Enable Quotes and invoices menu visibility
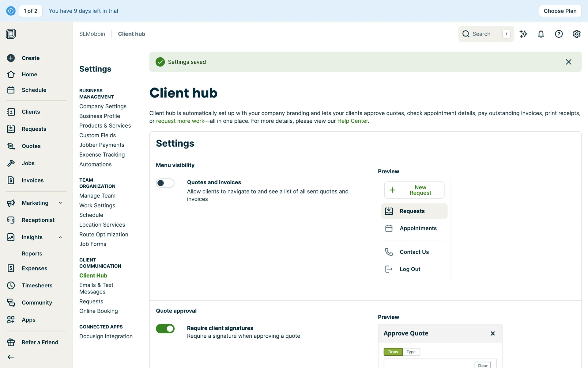588x368 pixels. (165, 183)
